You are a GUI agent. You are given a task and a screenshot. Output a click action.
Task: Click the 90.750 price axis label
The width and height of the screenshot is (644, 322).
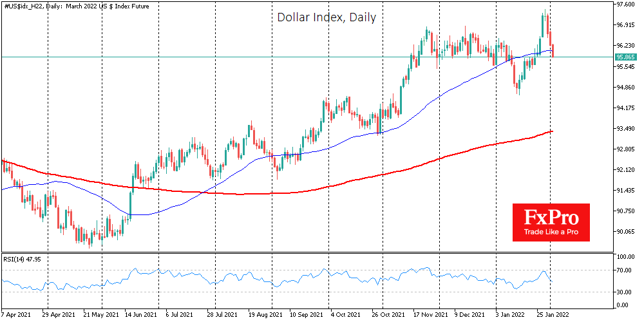click(626, 211)
